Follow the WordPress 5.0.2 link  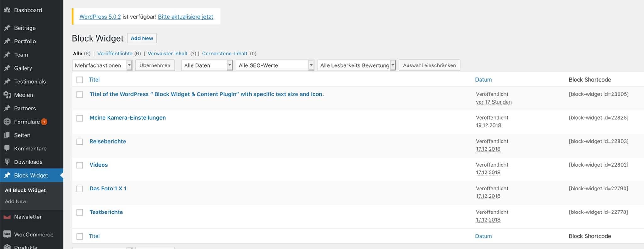tap(100, 17)
